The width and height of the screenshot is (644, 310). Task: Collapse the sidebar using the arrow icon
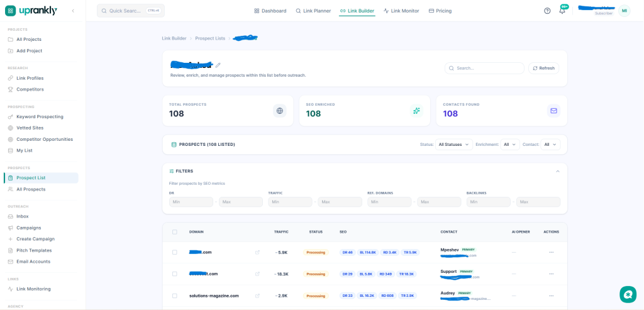click(x=73, y=11)
